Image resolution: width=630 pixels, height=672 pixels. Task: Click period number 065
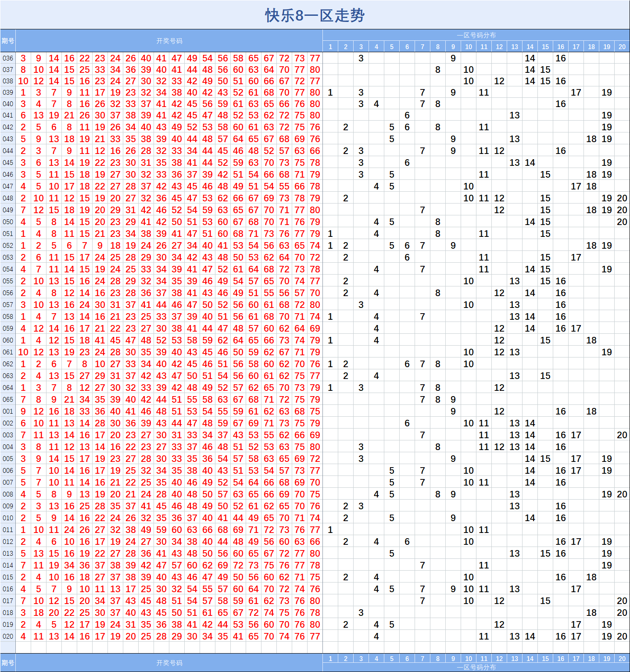8,400
